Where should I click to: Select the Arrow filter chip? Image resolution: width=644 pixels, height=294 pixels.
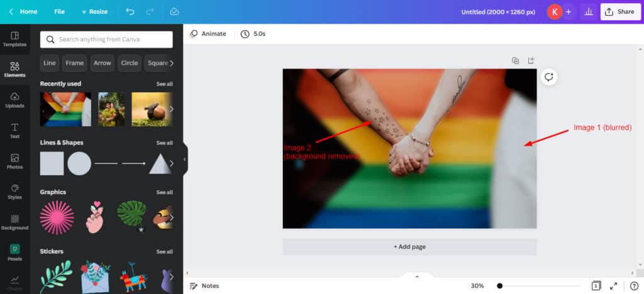[103, 63]
